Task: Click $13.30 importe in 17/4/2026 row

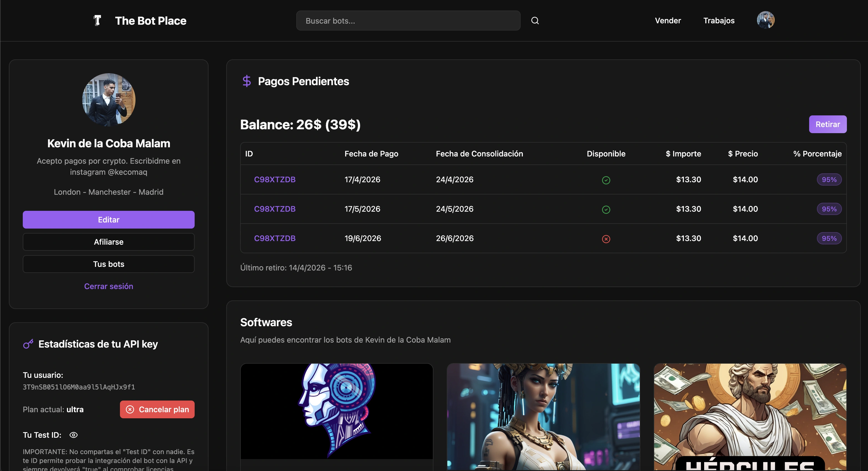Action: coord(688,179)
